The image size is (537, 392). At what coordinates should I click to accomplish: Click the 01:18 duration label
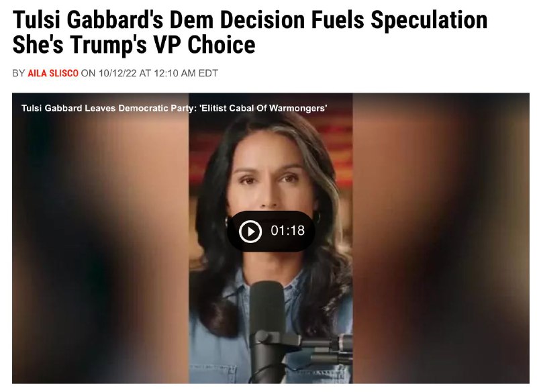point(287,230)
